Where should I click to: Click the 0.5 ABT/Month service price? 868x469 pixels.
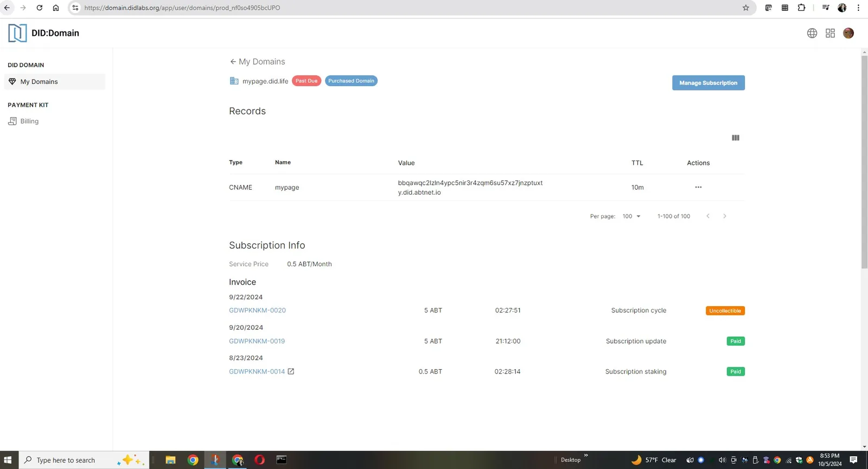pyautogui.click(x=309, y=264)
